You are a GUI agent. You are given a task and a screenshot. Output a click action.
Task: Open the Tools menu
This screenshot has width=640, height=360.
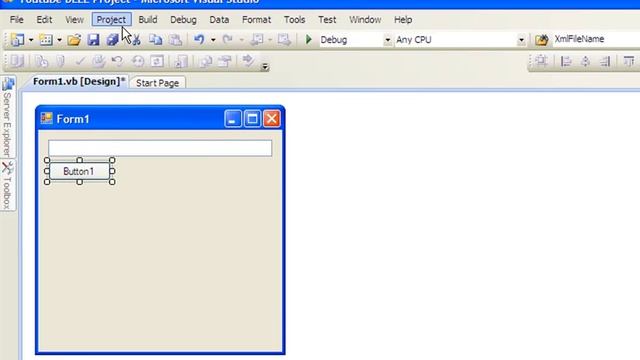(x=295, y=20)
